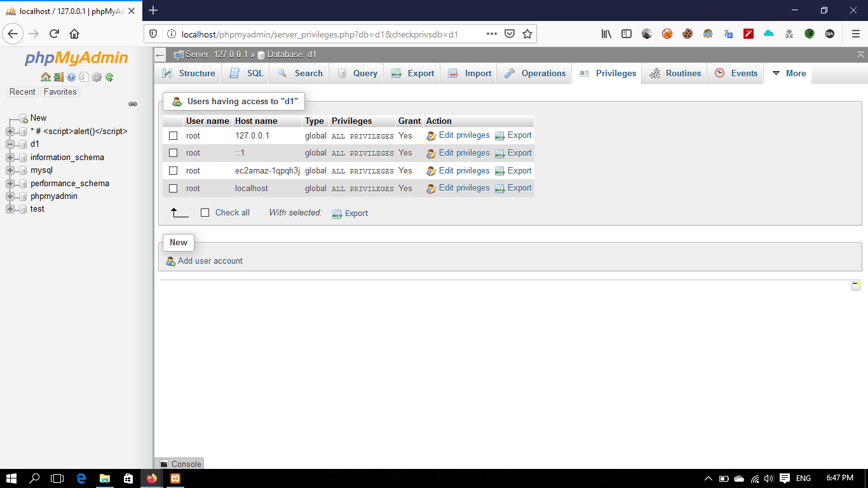Click the Add user account link
868x488 pixels.
tap(210, 261)
